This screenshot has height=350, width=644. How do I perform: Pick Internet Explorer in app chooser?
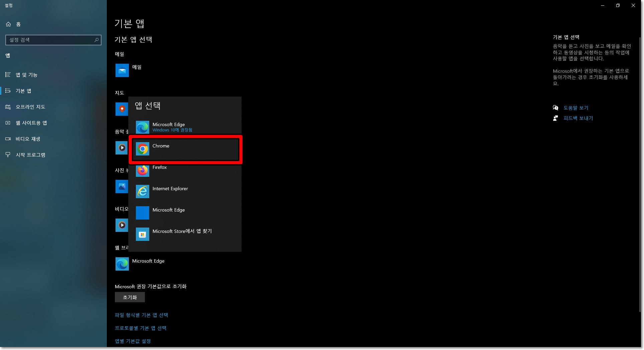click(186, 192)
